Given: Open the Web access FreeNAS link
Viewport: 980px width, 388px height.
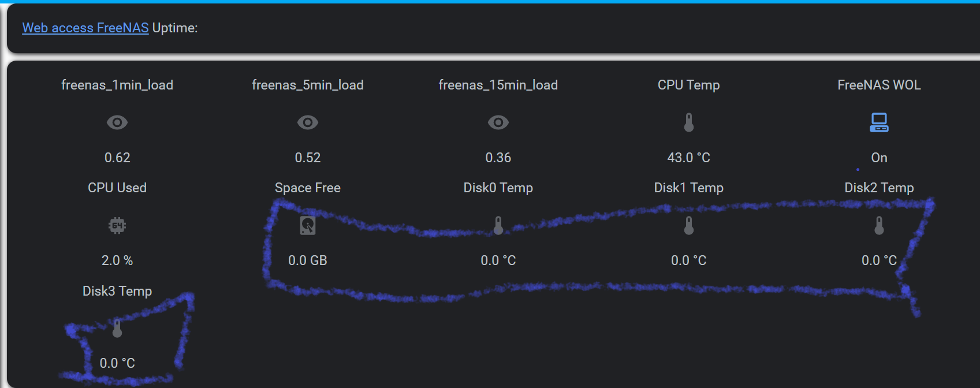Looking at the screenshot, I should click(x=85, y=27).
